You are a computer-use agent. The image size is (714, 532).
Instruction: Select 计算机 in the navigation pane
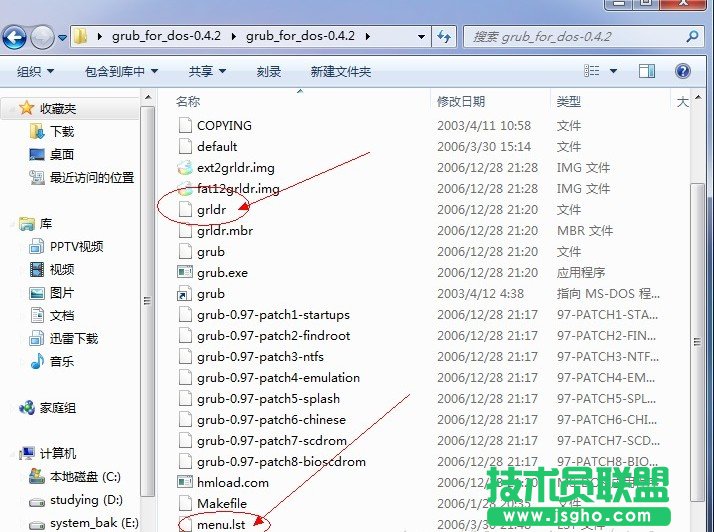coord(58,454)
